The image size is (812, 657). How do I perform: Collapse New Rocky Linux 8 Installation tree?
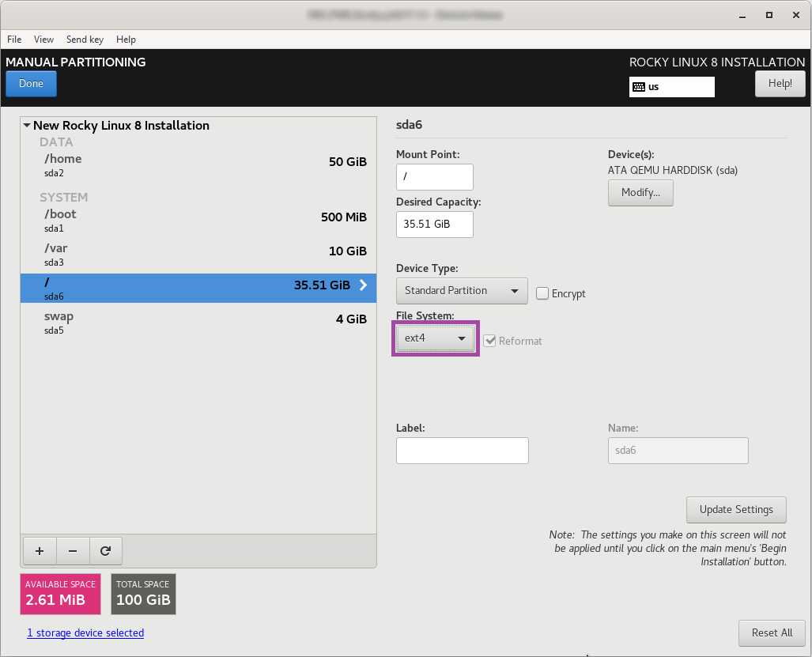coord(27,125)
